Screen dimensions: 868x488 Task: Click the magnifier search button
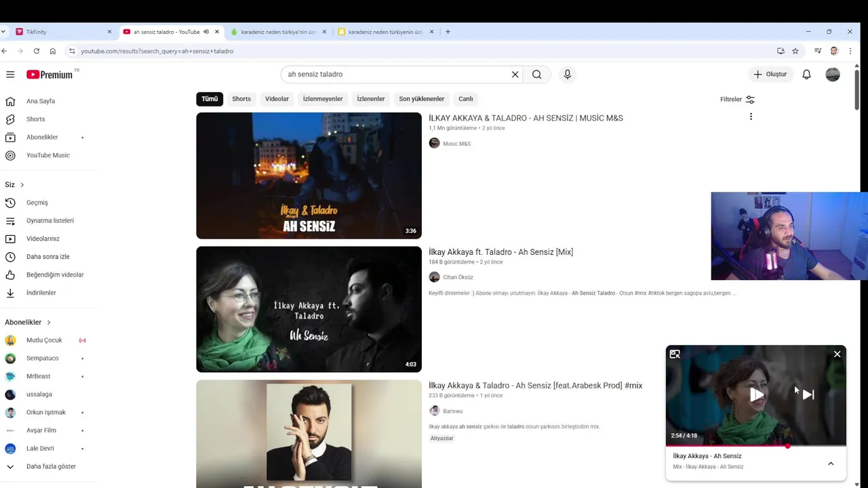coord(537,75)
